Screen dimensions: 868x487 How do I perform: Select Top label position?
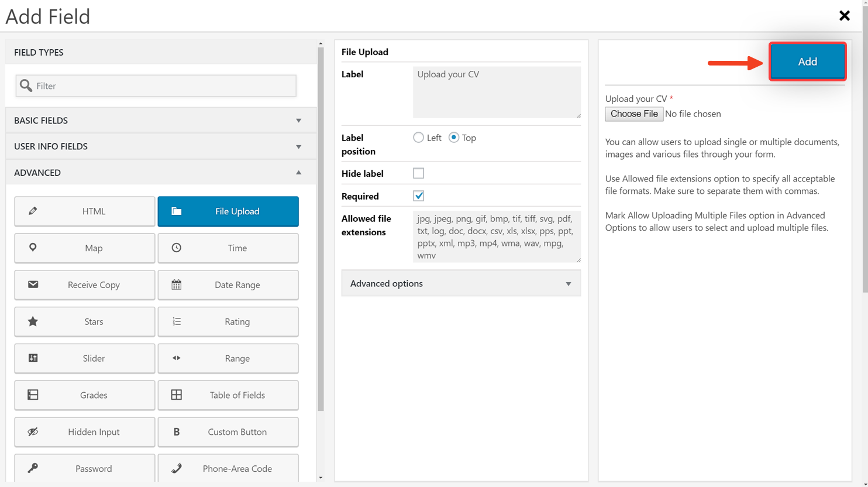point(454,138)
